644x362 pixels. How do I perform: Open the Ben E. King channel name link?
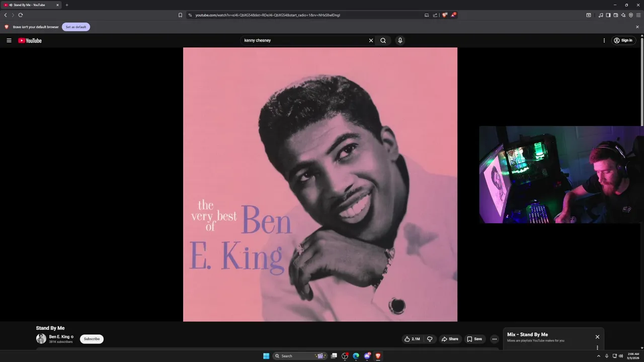click(x=59, y=337)
